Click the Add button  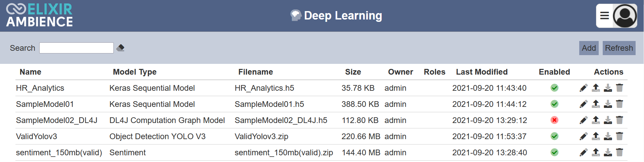click(x=589, y=48)
